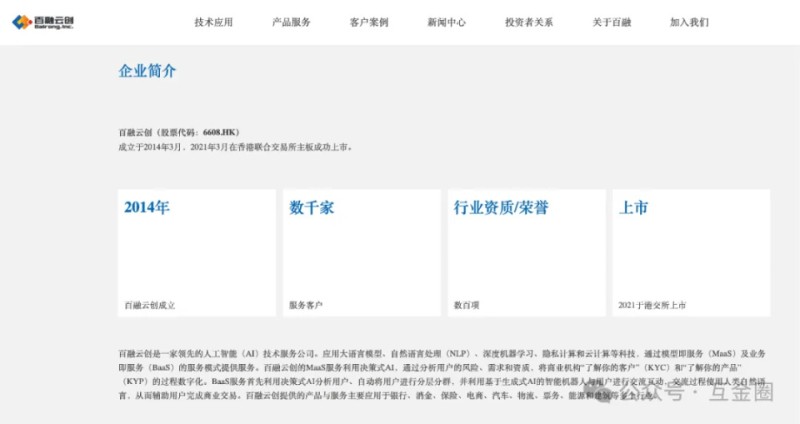This screenshot has height=424, width=800.
Task: Open the 关于百融 menu item
Action: click(612, 22)
